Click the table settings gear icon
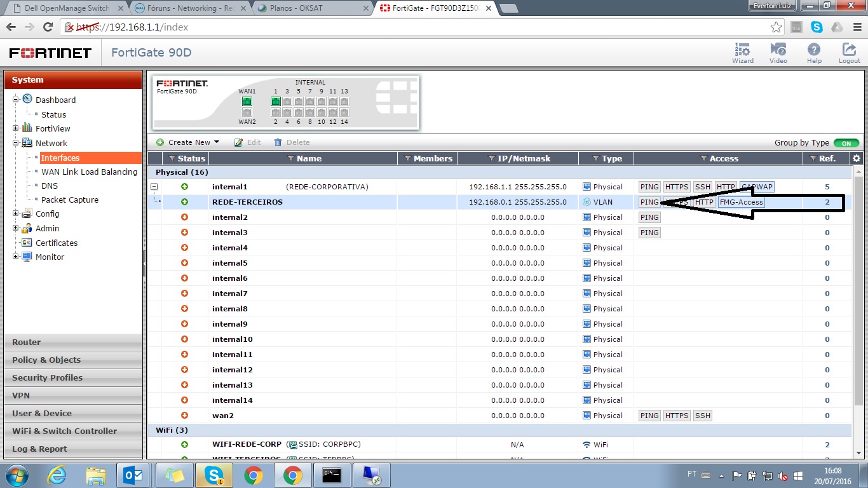This screenshot has width=868, height=488. [x=857, y=159]
